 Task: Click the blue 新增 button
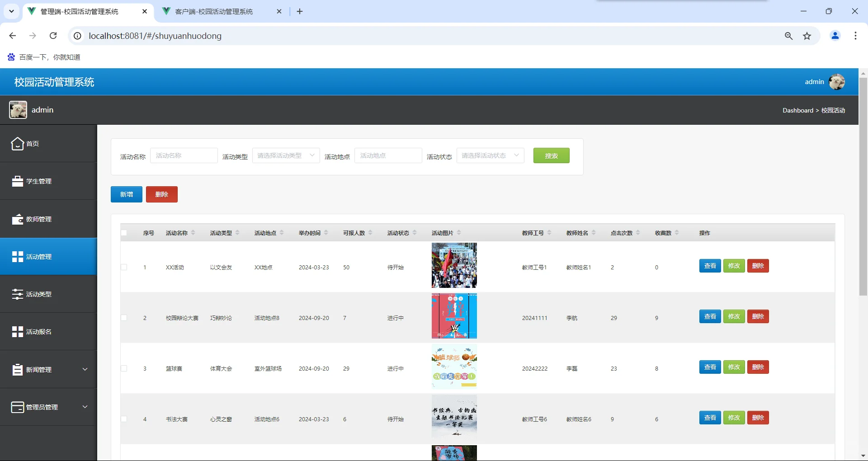coord(127,194)
